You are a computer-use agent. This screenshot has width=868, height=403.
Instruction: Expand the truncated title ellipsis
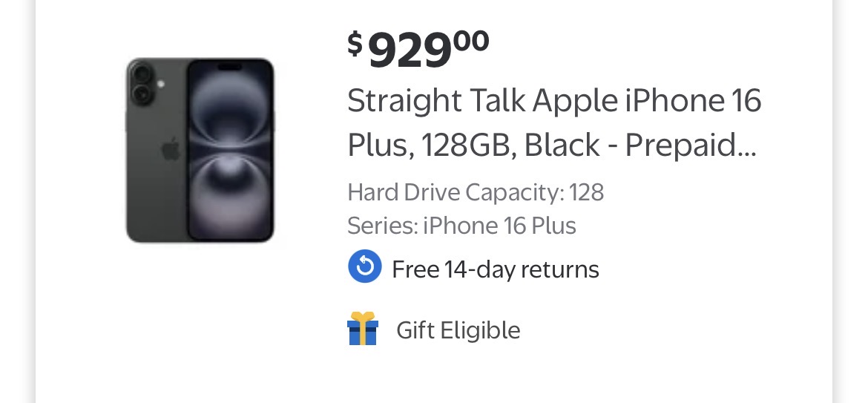tap(749, 148)
